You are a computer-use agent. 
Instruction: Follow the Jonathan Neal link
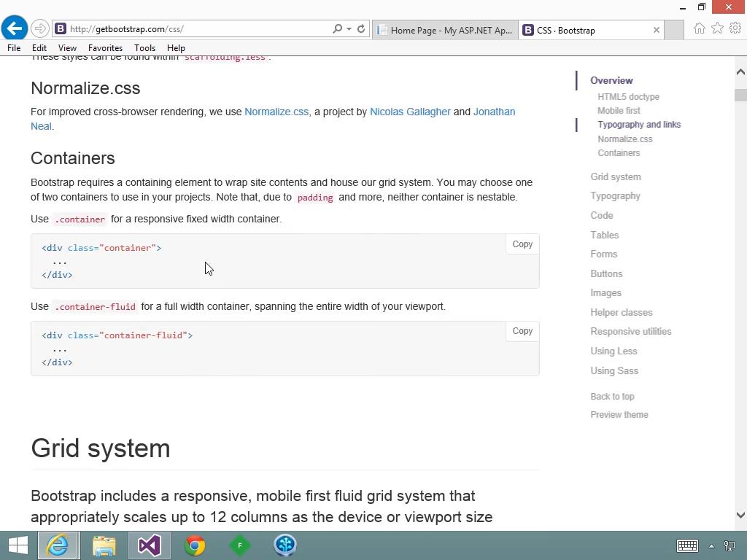tap(494, 112)
